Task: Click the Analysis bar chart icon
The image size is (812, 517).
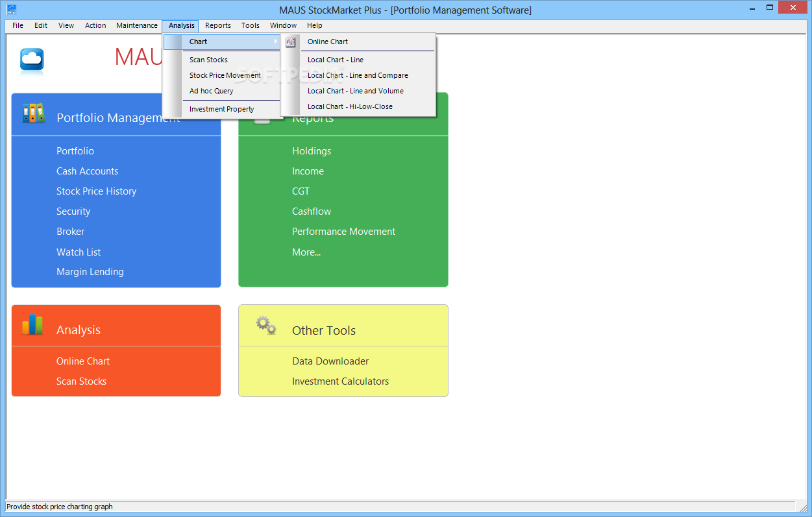Action: (32, 325)
